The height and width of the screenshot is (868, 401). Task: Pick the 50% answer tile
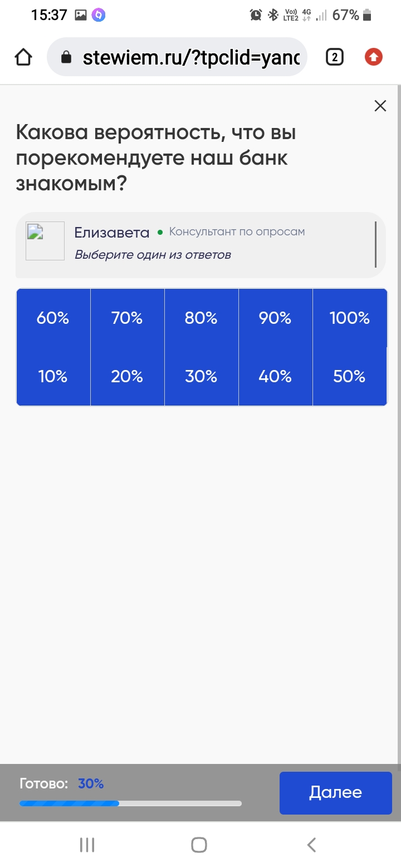pyautogui.click(x=350, y=377)
